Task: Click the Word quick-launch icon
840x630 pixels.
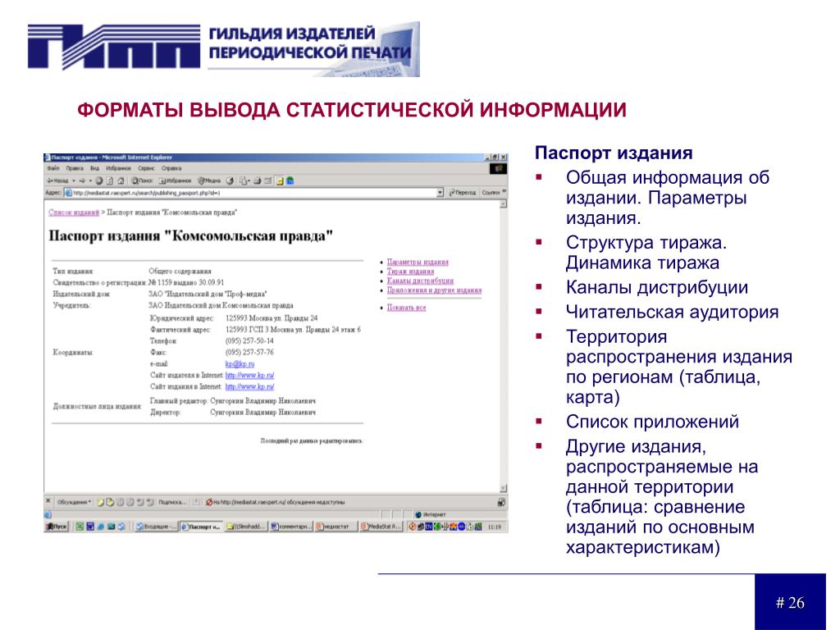Action: click(x=90, y=527)
